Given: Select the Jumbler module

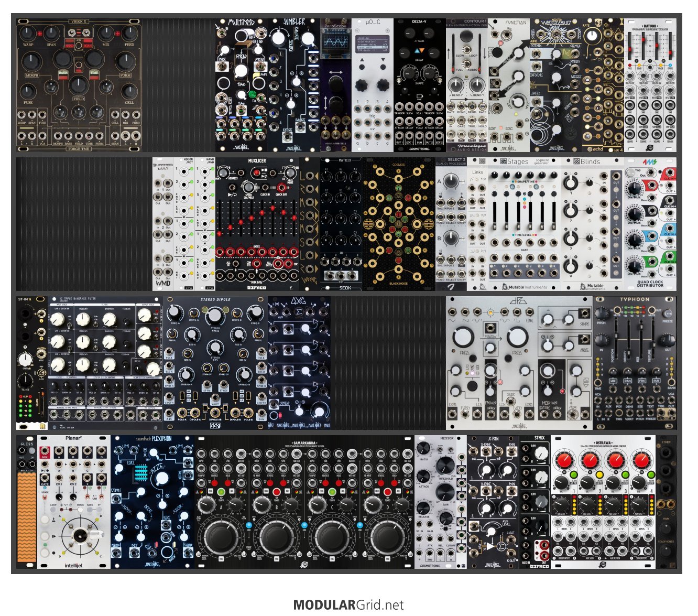Looking at the screenshot, I should click(294, 85).
